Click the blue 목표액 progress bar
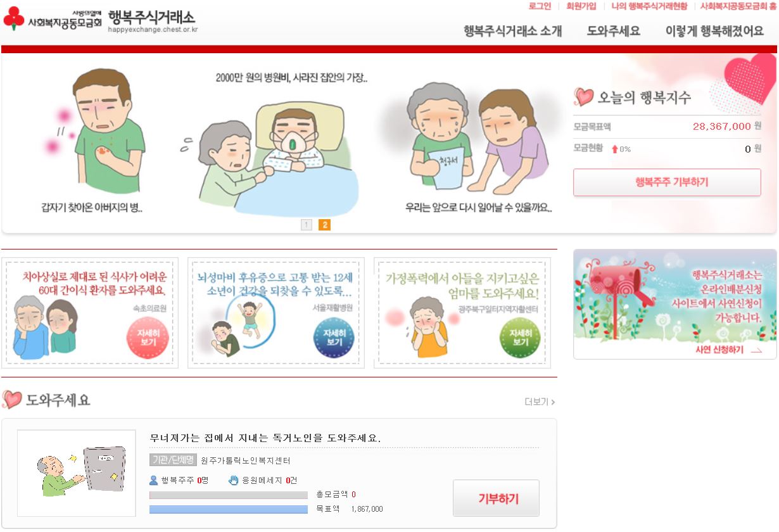This screenshot has height=532, width=779. tap(228, 509)
